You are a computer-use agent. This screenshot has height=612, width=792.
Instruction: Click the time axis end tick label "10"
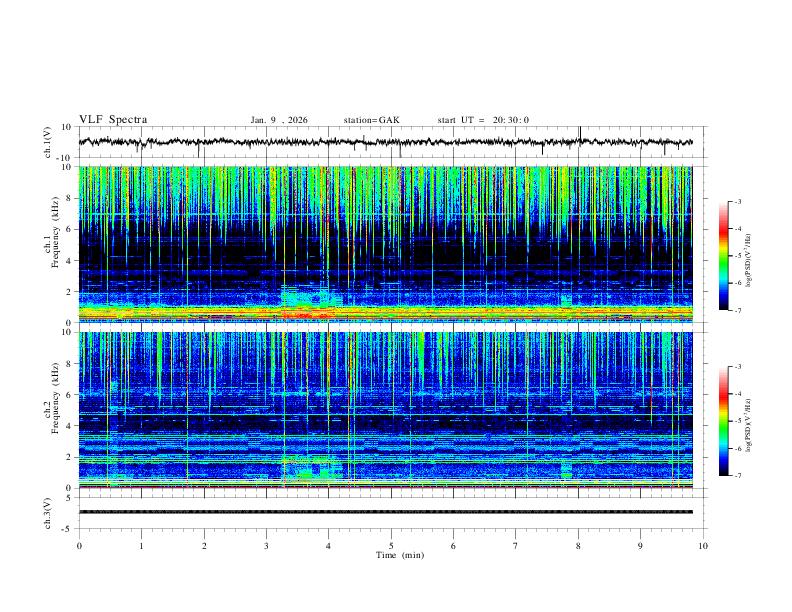coord(703,546)
